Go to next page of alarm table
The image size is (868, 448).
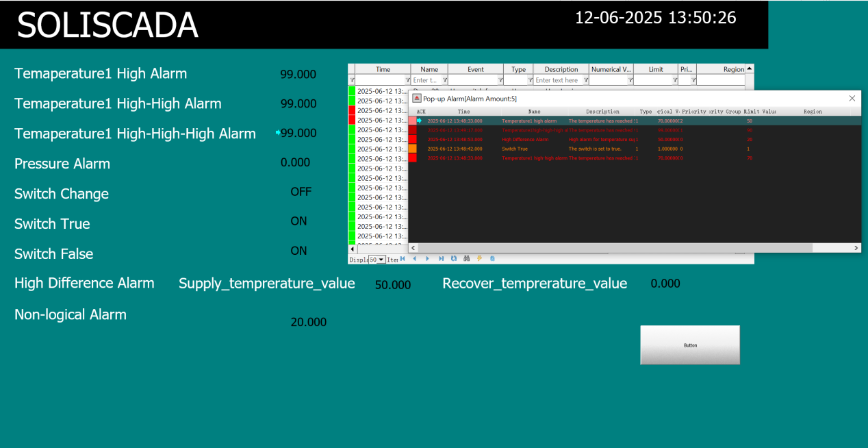tap(428, 259)
